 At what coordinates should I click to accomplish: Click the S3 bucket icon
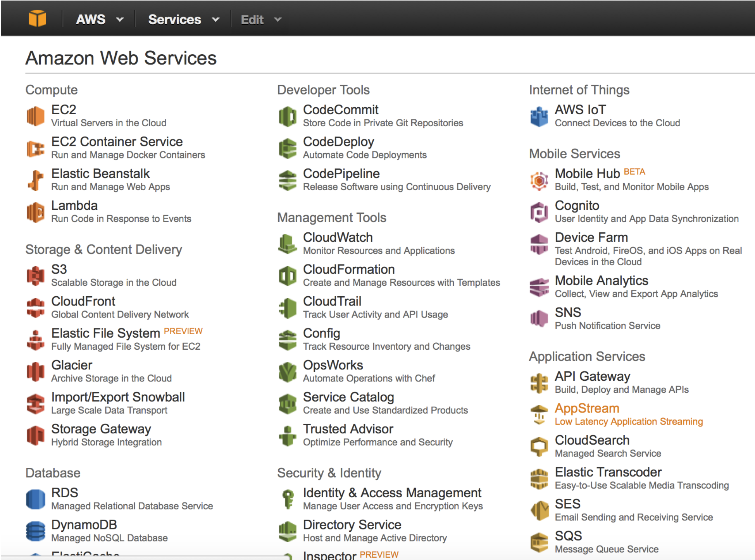tap(36, 276)
